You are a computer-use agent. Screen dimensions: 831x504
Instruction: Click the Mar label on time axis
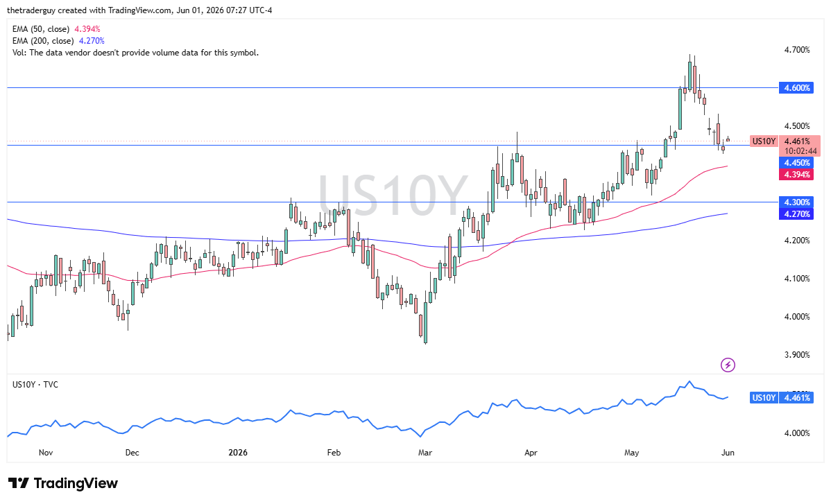[425, 453]
